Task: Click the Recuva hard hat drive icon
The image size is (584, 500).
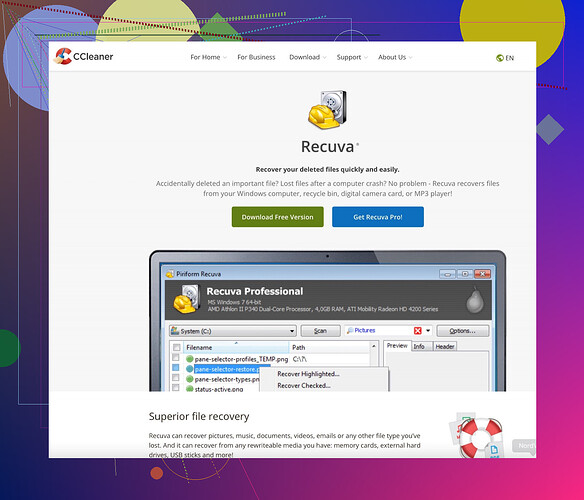Action: (327, 110)
